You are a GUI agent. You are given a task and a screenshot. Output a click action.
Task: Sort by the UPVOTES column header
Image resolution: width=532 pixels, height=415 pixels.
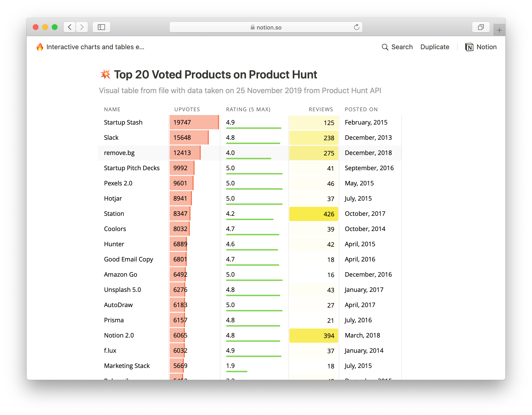click(x=187, y=110)
